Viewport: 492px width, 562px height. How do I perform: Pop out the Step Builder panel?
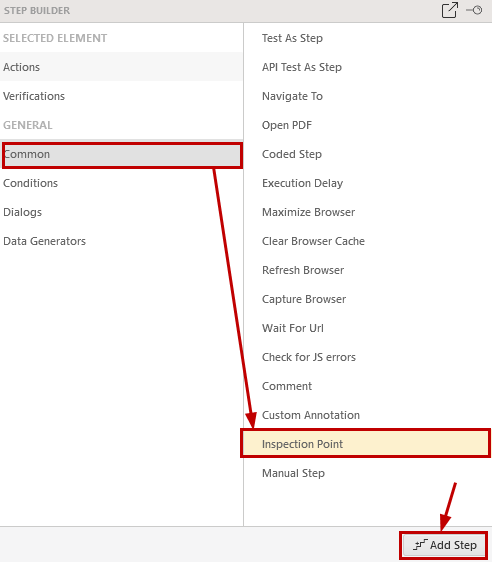click(x=449, y=10)
